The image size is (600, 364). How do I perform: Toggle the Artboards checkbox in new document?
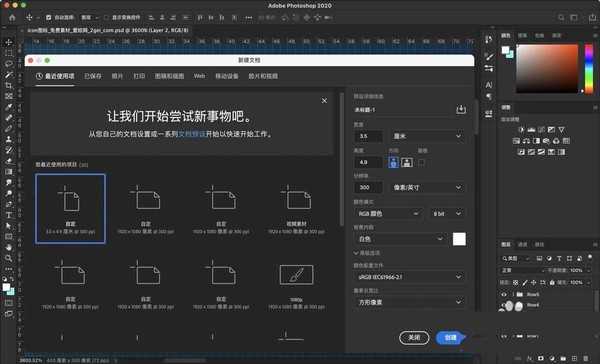421,163
